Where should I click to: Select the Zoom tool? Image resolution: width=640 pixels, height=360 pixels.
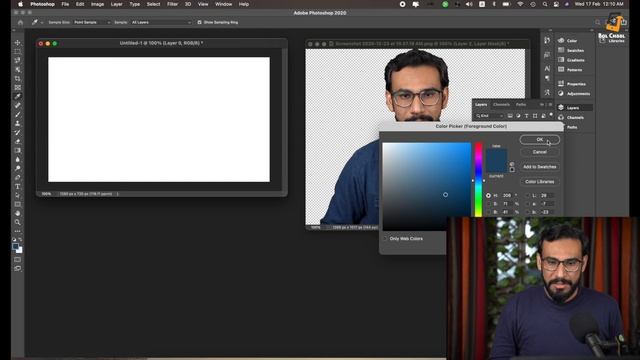pyautogui.click(x=18, y=222)
